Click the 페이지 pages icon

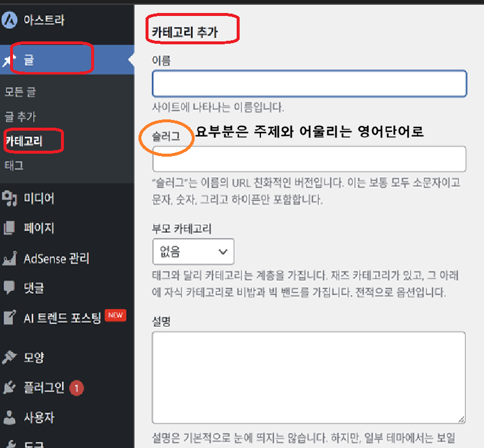point(9,228)
